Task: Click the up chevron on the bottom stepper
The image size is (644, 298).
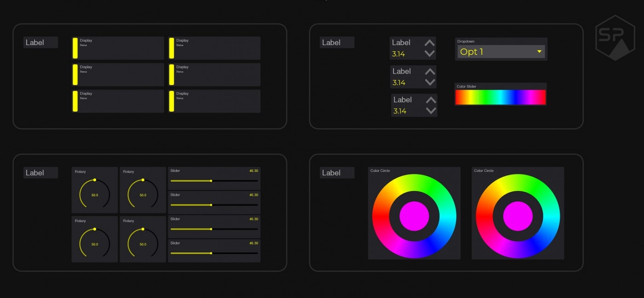Action: click(x=431, y=100)
